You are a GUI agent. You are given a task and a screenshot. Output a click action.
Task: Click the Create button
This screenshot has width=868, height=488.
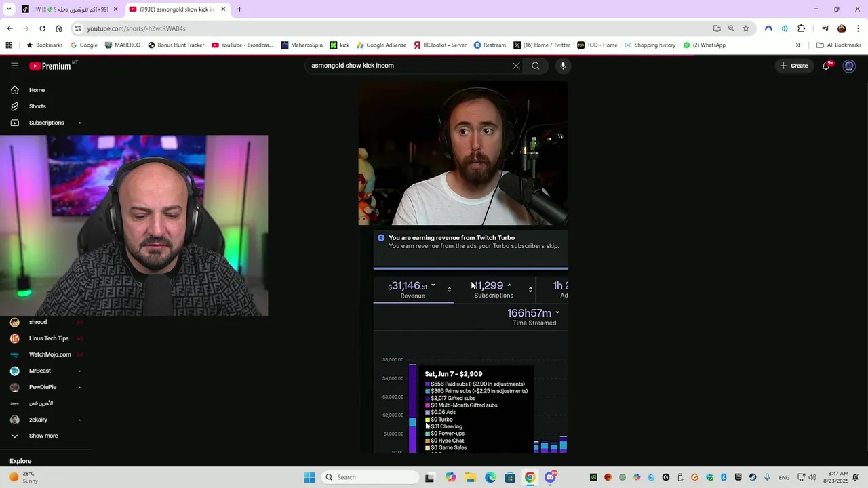pos(794,66)
